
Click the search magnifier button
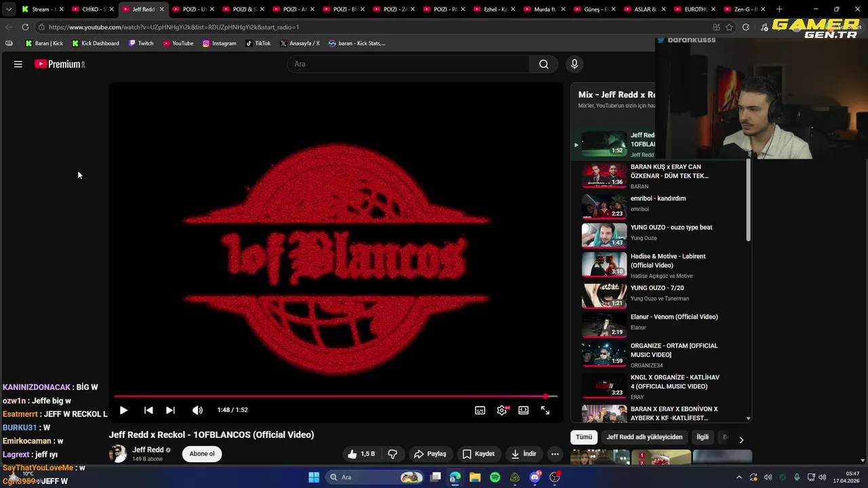[x=544, y=64]
